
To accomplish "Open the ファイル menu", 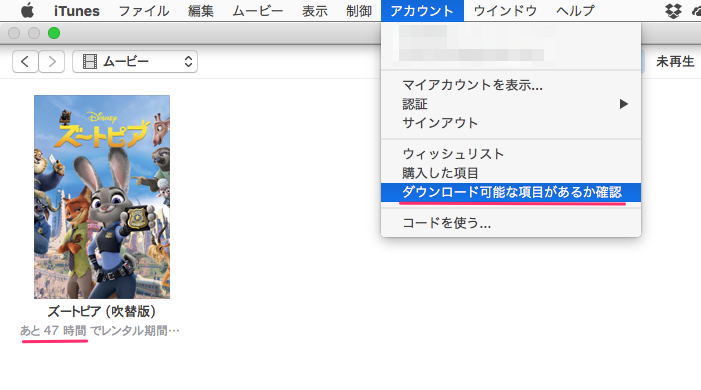I will coord(144,11).
